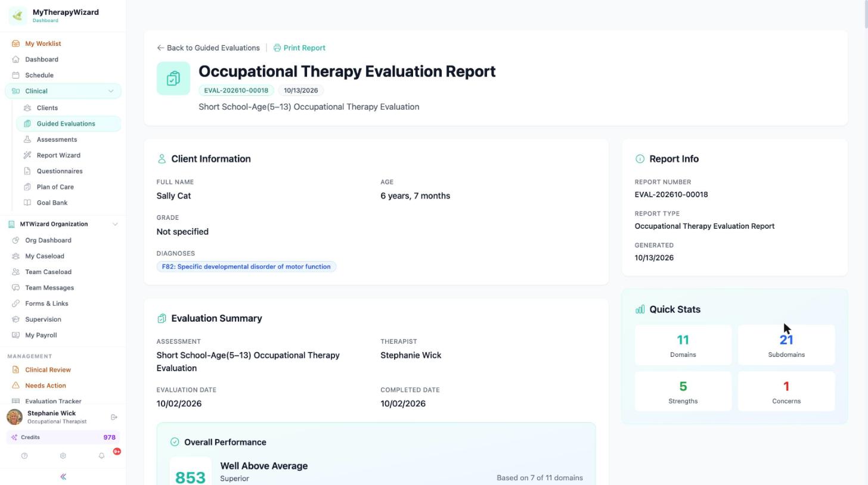Click the Client Information person icon

[162, 158]
